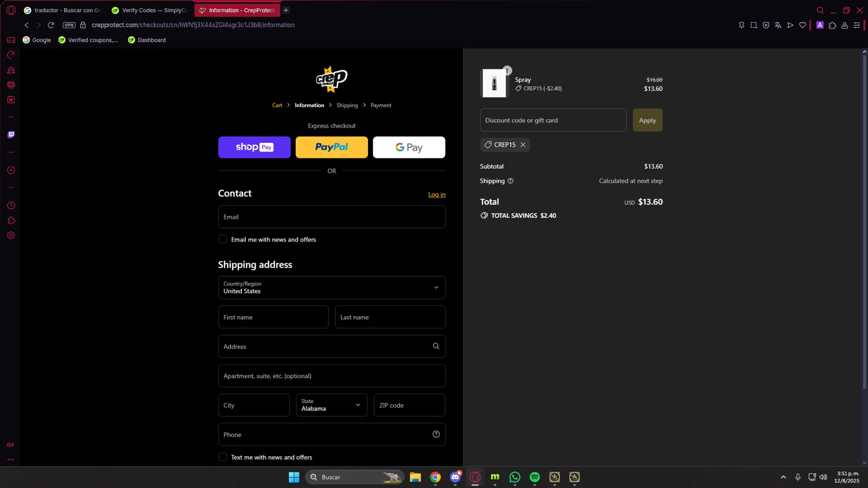Open the sidebar player icon
Screen dimensions: 868x488
pos(10,171)
